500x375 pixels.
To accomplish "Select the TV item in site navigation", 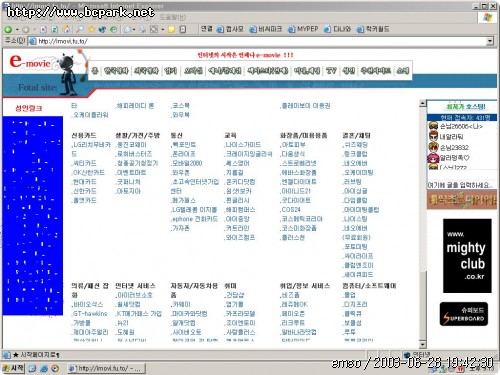I will pos(331,70).
